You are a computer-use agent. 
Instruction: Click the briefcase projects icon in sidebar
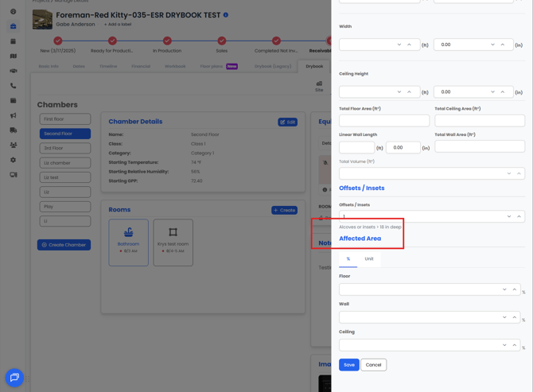[x=14, y=26]
